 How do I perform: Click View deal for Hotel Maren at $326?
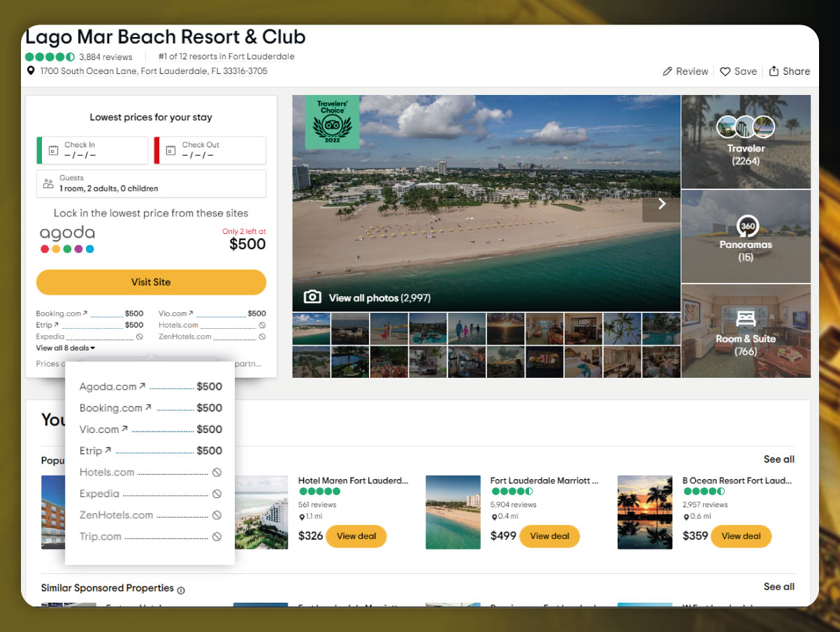[356, 536]
